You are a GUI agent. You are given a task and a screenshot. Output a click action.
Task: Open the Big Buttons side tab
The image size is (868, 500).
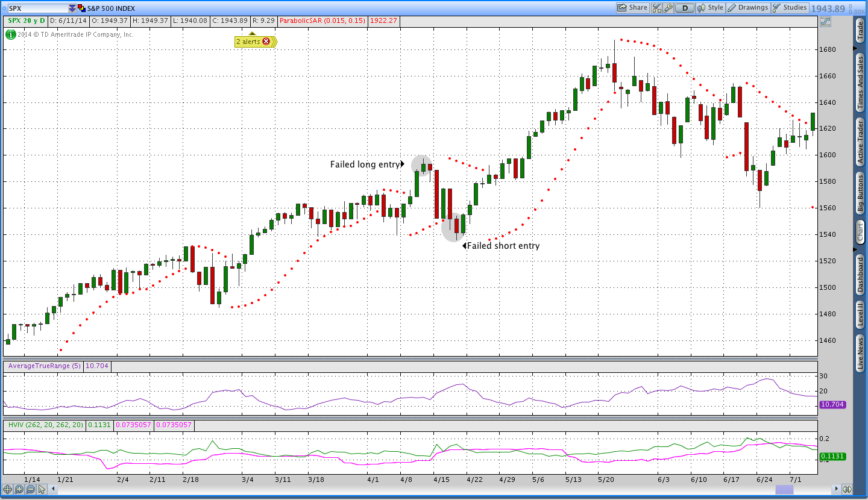click(860, 193)
